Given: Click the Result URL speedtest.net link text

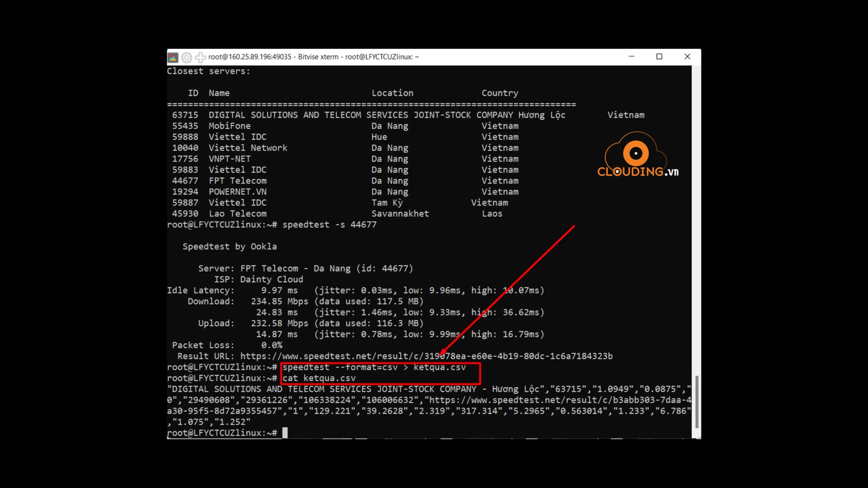Looking at the screenshot, I should 427,356.
